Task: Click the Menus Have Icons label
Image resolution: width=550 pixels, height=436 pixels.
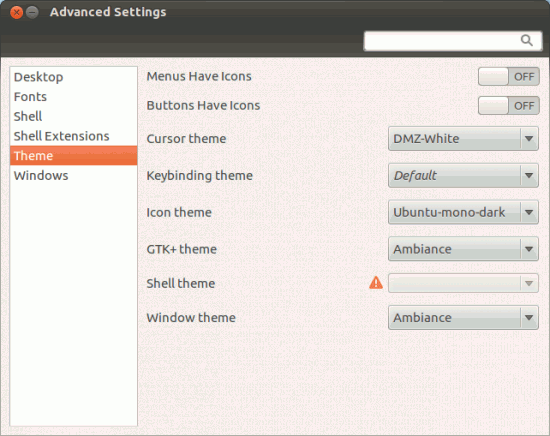Action: 199,76
